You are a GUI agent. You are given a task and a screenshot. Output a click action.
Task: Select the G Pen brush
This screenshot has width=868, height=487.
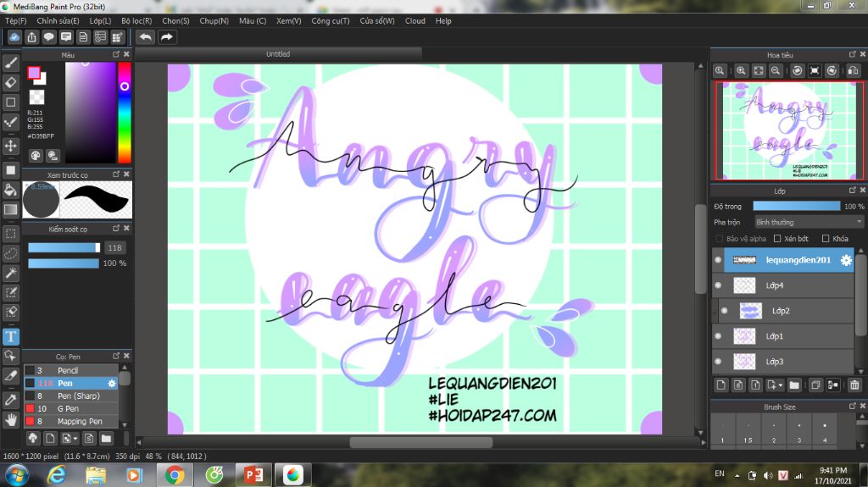click(71, 408)
